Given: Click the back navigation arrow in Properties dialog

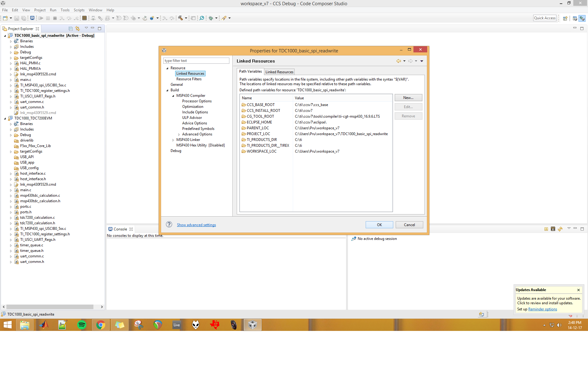Looking at the screenshot, I should coord(398,61).
